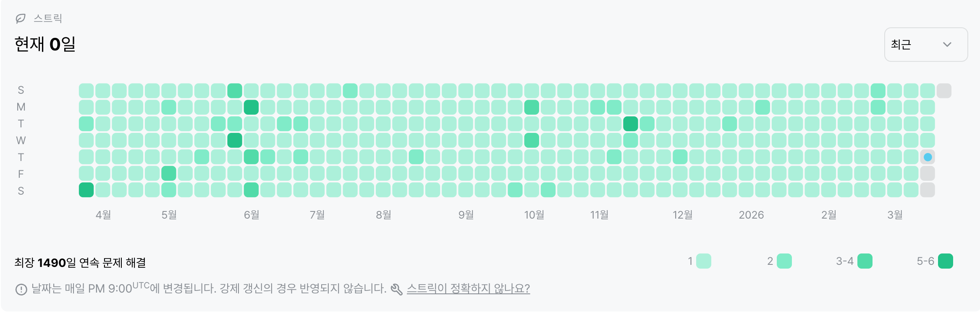This screenshot has width=980, height=322.
Task: Select the dark green Tuesday cell in November
Action: [x=630, y=124]
